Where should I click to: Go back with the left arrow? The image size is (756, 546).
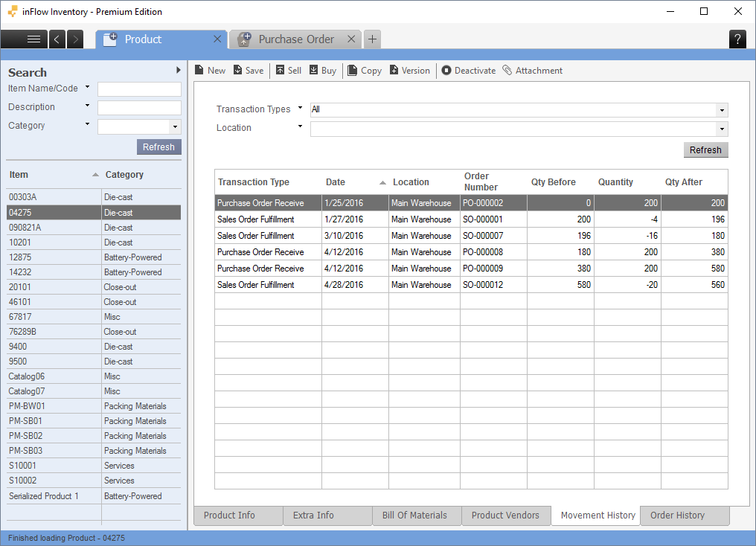click(57, 39)
